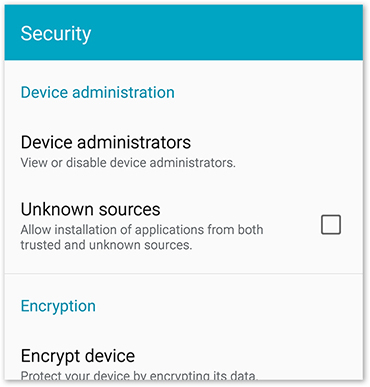
Task: Open Device administrators settings
Action: tap(184, 152)
